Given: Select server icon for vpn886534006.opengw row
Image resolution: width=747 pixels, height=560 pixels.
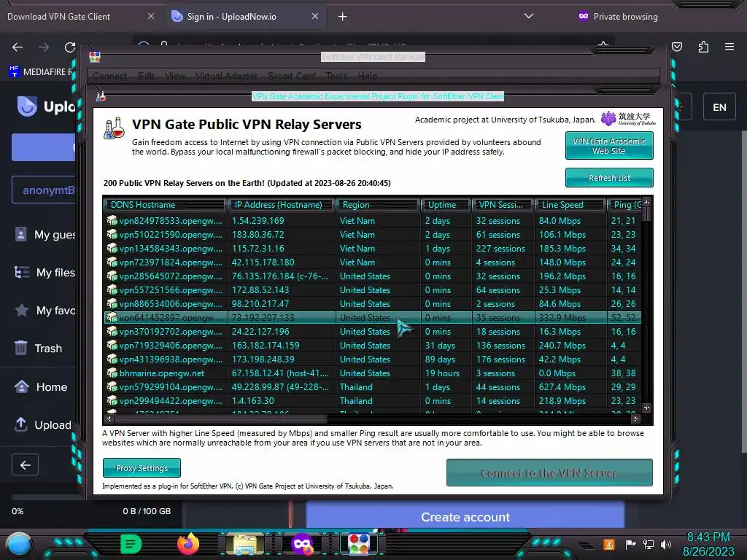Looking at the screenshot, I should tap(112, 303).
